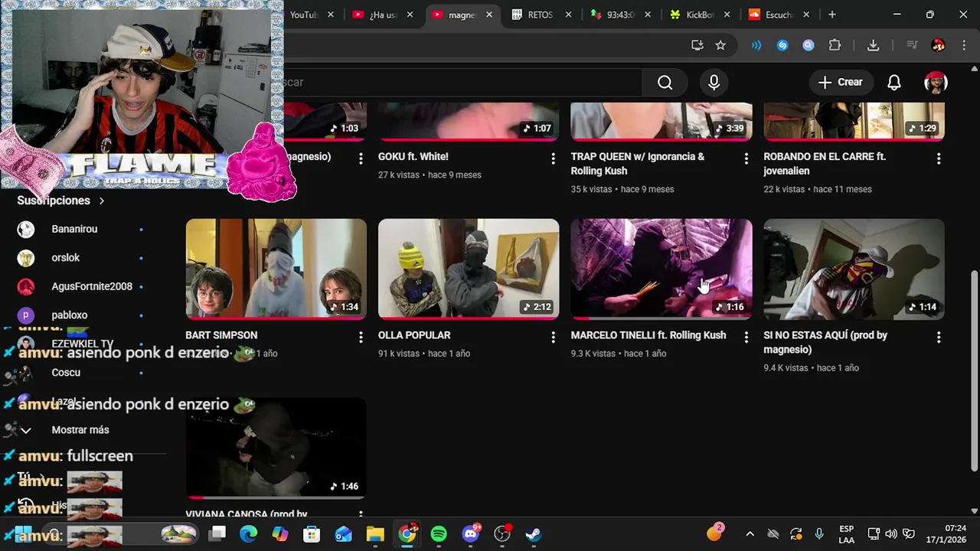The image size is (980, 551).
Task: Open OLLA POPULAR video thumbnail
Action: click(469, 269)
